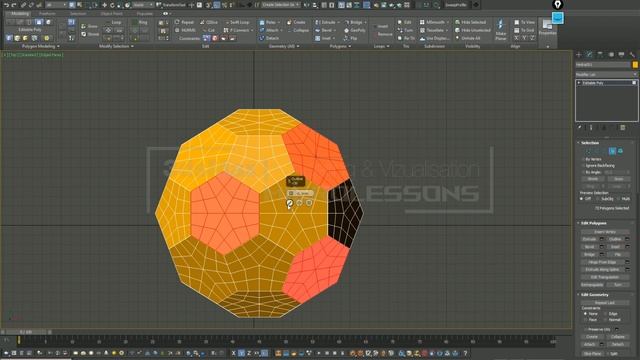Click the Detach tool in the ribbon
The width and height of the screenshot is (640, 360).
click(269, 38)
